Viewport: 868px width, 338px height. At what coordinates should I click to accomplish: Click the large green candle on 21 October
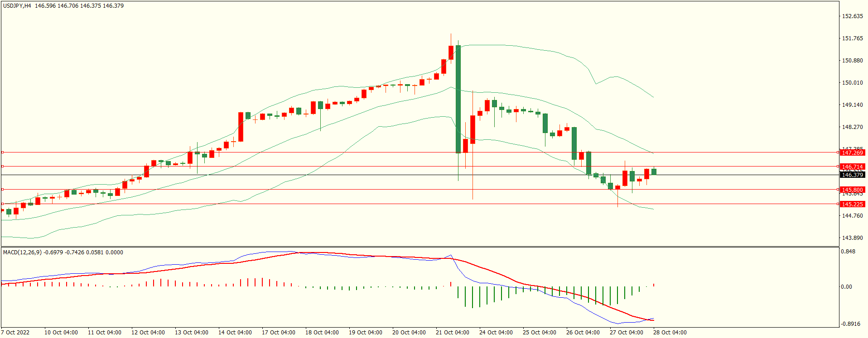458,100
